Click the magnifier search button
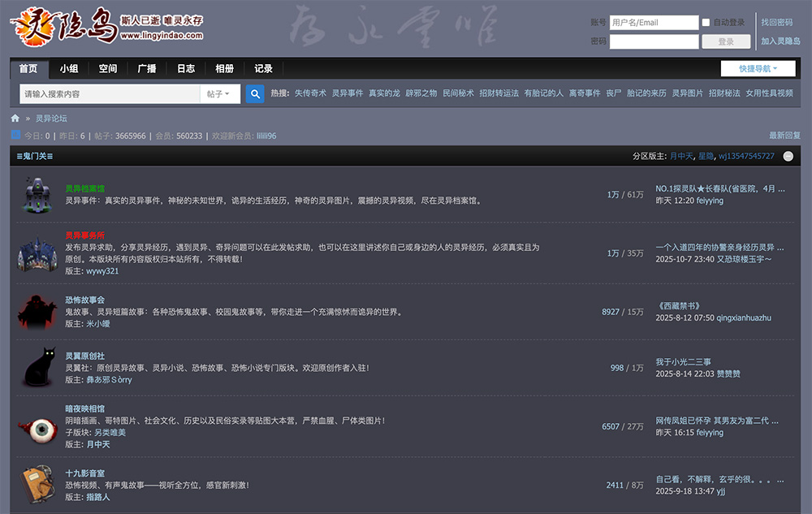 (255, 94)
